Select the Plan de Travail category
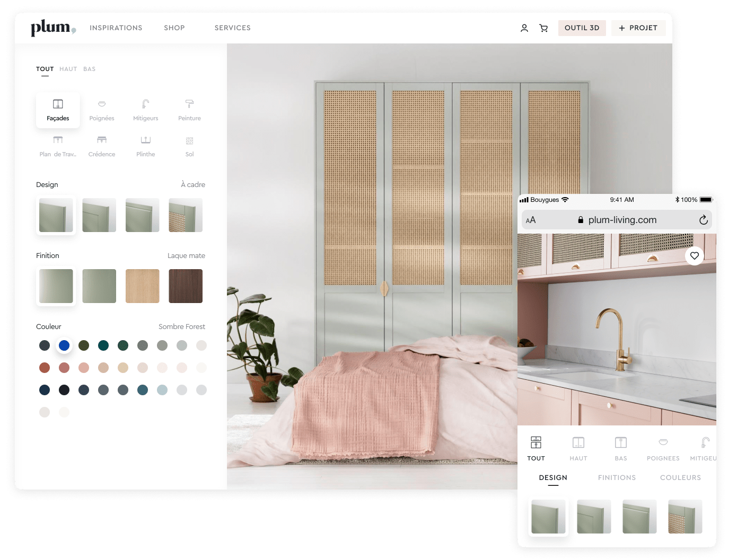 (x=58, y=146)
